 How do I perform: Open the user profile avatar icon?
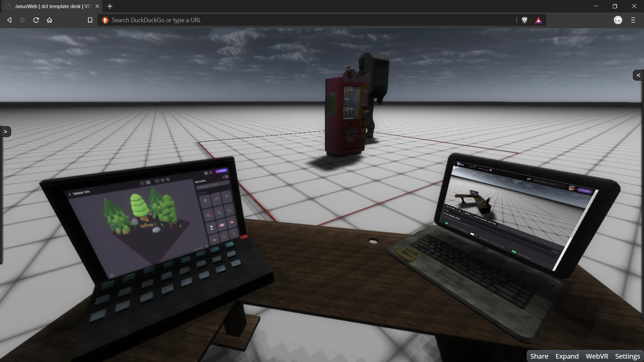click(618, 20)
